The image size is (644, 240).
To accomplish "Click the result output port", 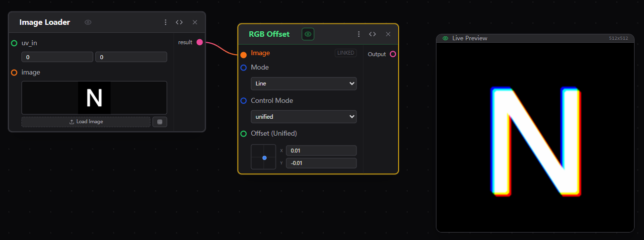I will tap(200, 42).
